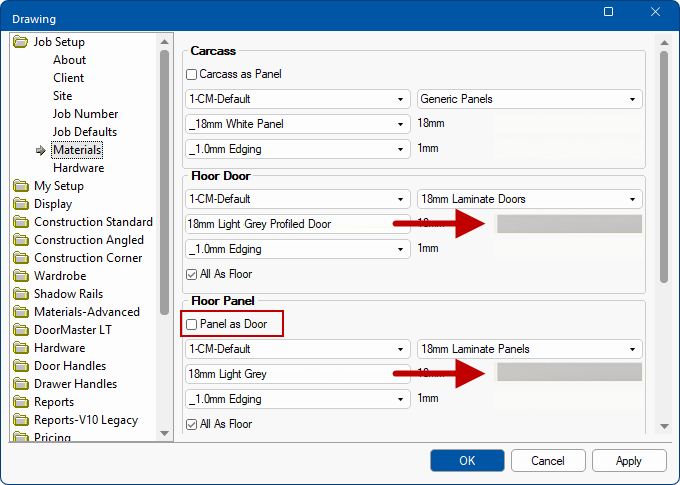Tick the Panel as Door checkbox
680x485 pixels.
(192, 324)
